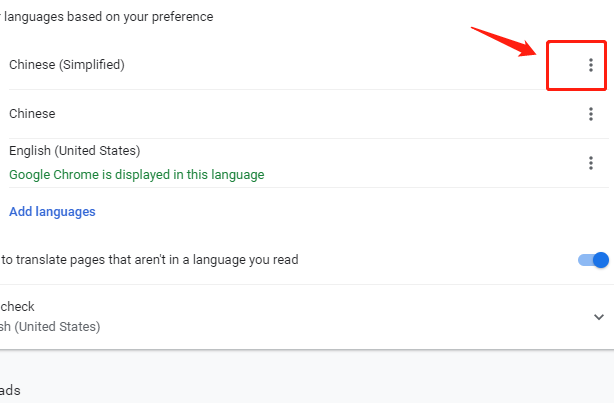This screenshot has width=614, height=403.
Task: Open more actions for Chinese (Simplified)
Action: (x=591, y=65)
